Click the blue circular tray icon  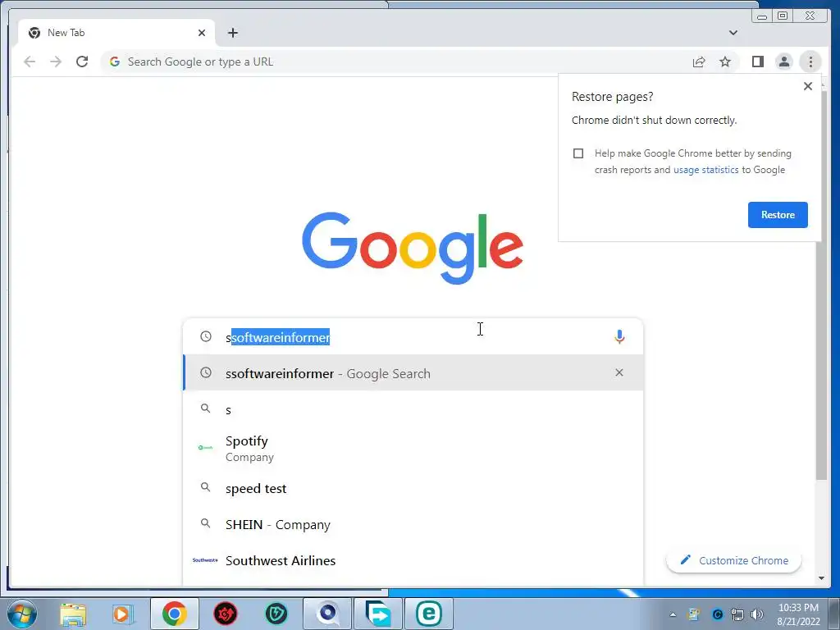coord(717,614)
